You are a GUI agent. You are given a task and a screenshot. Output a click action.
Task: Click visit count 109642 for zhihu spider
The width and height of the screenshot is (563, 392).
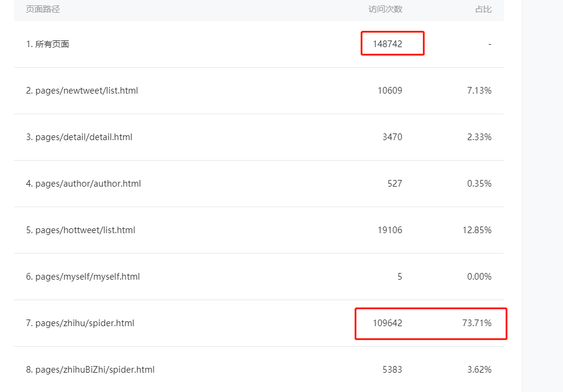click(387, 323)
